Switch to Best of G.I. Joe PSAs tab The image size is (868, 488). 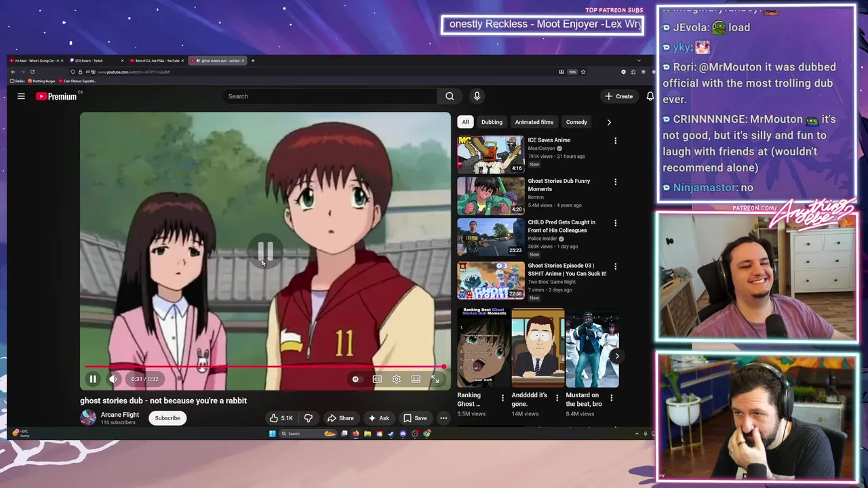(x=157, y=61)
